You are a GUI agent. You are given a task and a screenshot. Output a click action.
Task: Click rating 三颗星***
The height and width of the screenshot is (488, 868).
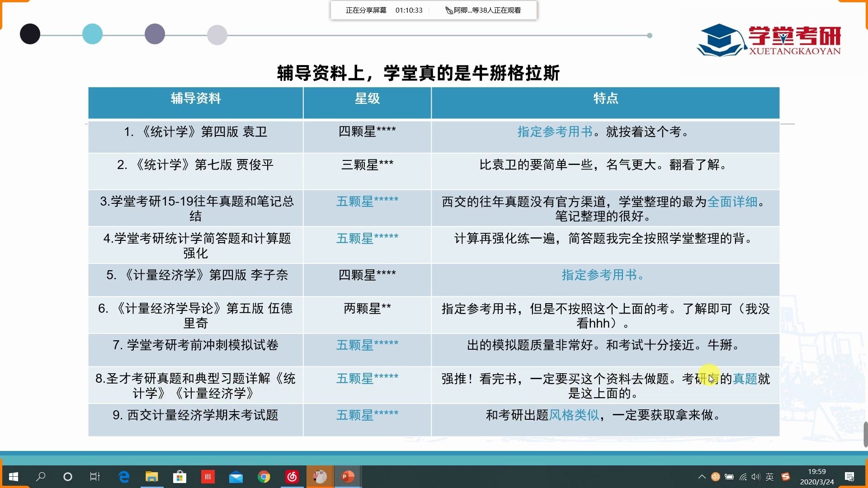pos(367,164)
